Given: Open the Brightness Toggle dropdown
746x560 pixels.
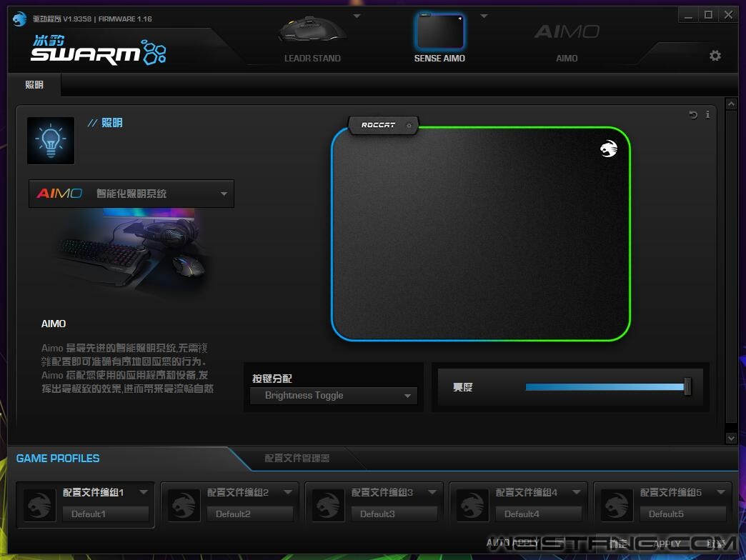Looking at the screenshot, I should coord(334,396).
